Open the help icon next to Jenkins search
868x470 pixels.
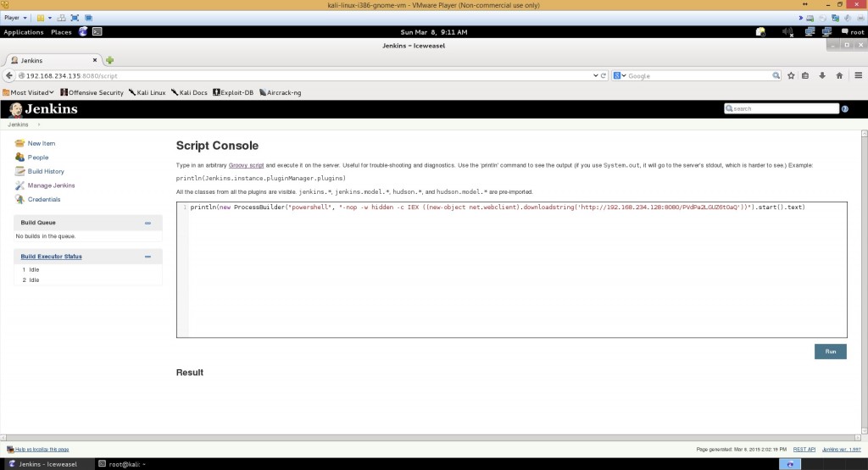click(x=845, y=109)
